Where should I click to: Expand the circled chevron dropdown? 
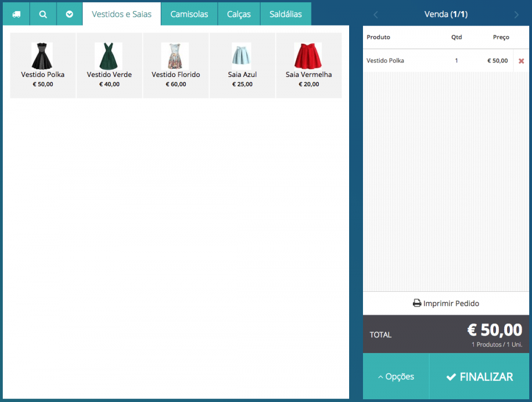tap(69, 14)
